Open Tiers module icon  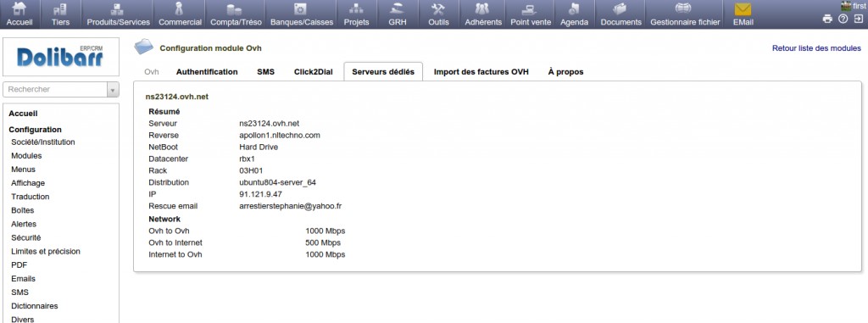(60, 8)
